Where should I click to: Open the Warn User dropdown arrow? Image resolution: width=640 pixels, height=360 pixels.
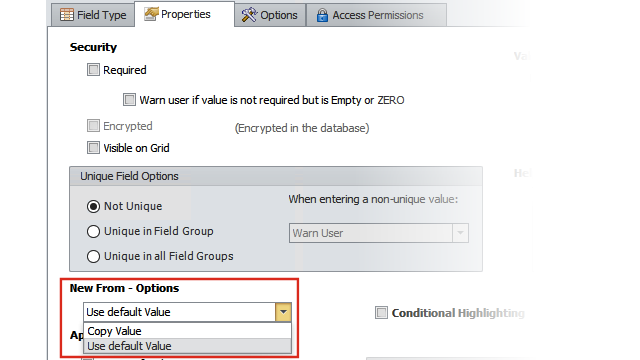[x=460, y=233]
